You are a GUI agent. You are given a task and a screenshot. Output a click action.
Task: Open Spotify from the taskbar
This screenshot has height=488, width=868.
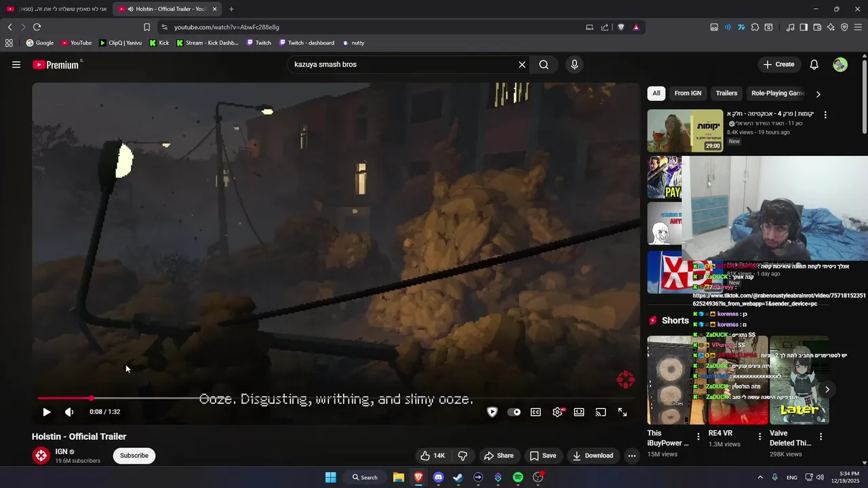[x=518, y=477]
